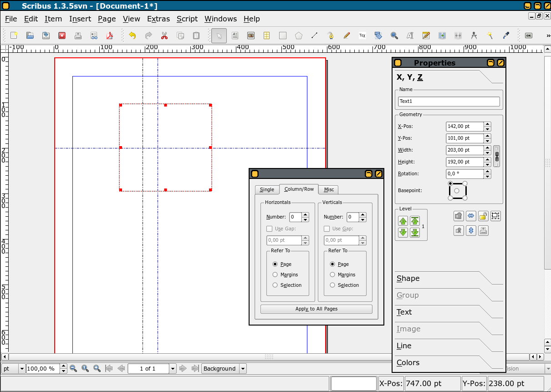Zoom out using the bottom bar magnifier
The image size is (551, 392).
click(73, 368)
